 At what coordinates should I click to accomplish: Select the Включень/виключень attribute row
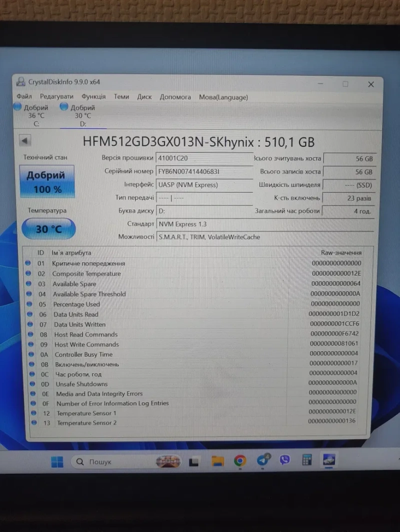coord(193,364)
